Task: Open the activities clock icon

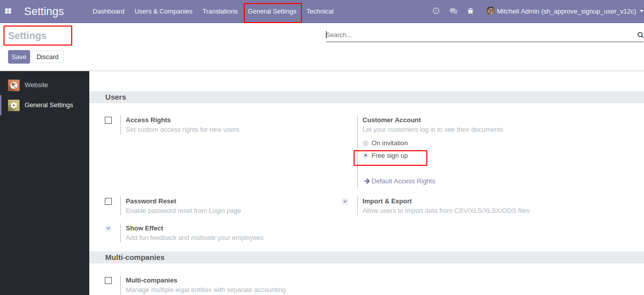Action: tap(436, 11)
